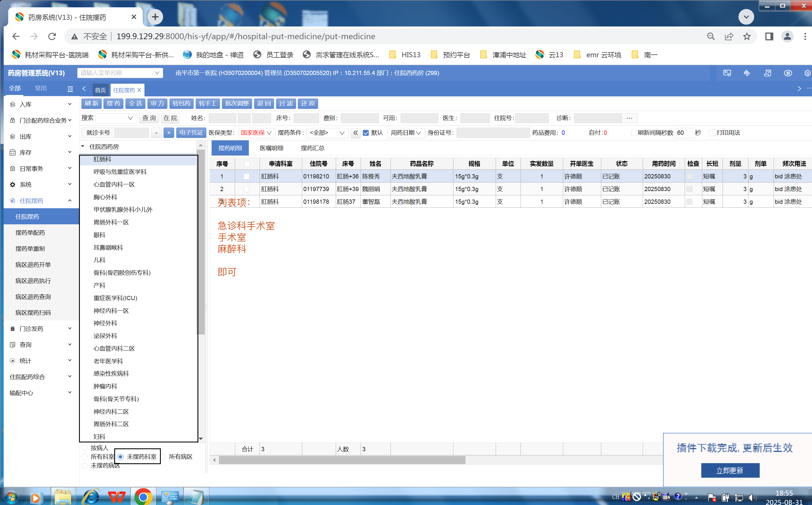This screenshot has width=812, height=505.
Task: Uncheck the 默认 checkbox
Action: pyautogui.click(x=366, y=133)
